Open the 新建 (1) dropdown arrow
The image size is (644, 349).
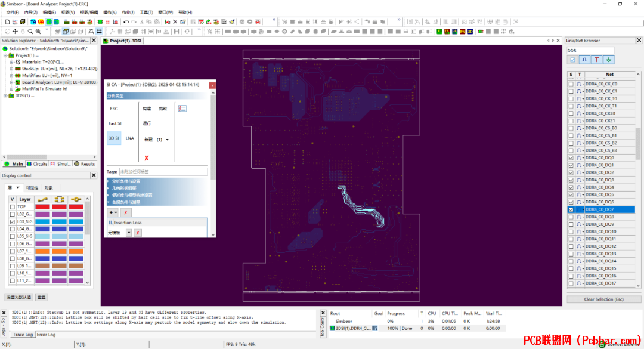tap(167, 140)
